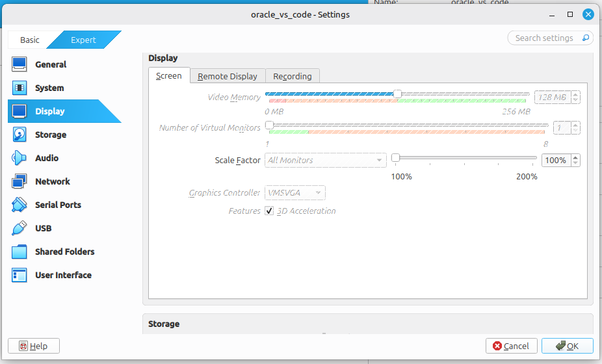Open Storage settings disk icon
The height and width of the screenshot is (364, 602).
pos(20,135)
